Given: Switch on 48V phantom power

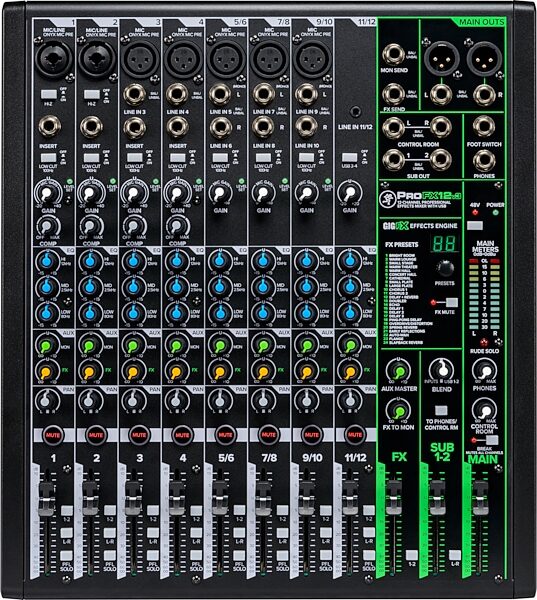Looking at the screenshot, I should click(475, 225).
